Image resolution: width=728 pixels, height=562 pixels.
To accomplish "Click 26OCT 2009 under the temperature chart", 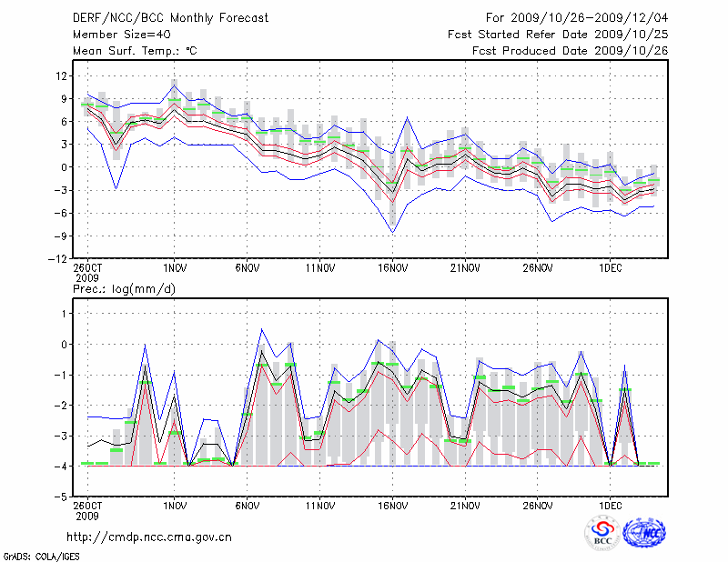I will pos(87,273).
